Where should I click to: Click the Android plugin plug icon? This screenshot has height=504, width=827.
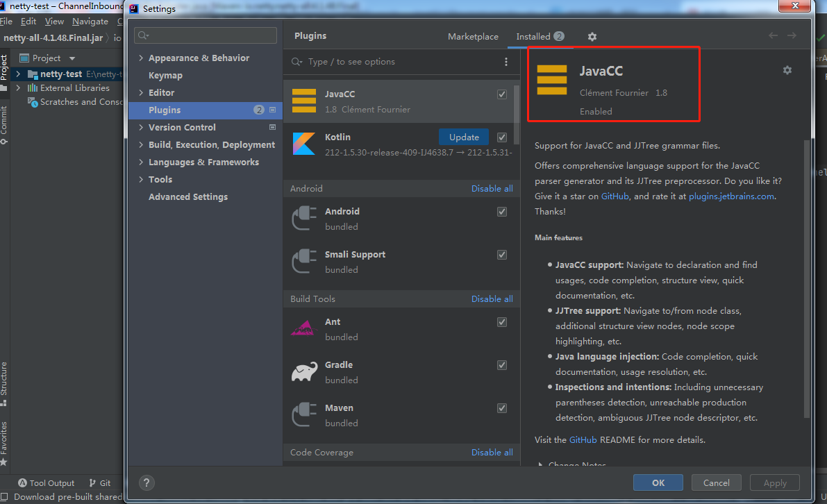[x=304, y=218]
